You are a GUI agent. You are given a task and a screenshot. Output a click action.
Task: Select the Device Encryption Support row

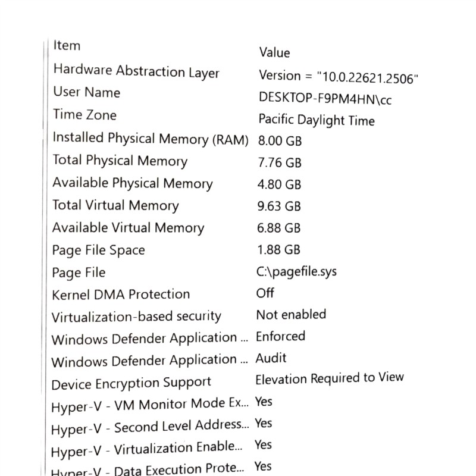tap(131, 383)
